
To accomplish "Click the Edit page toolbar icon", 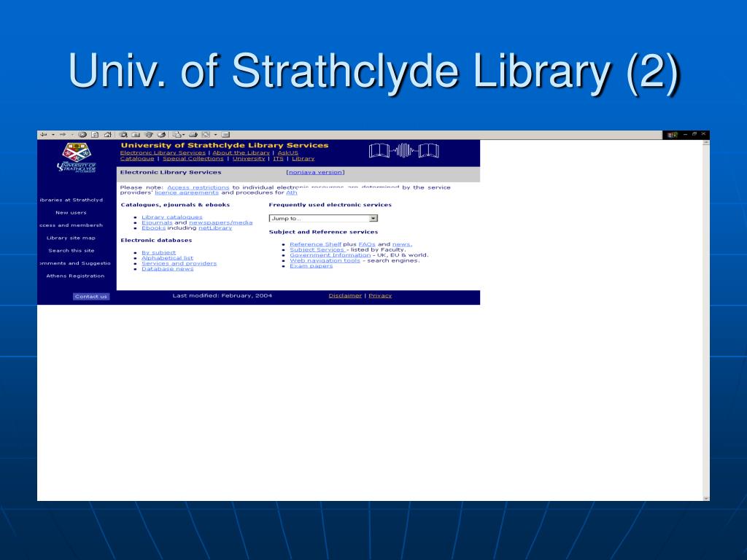I will click(206, 135).
